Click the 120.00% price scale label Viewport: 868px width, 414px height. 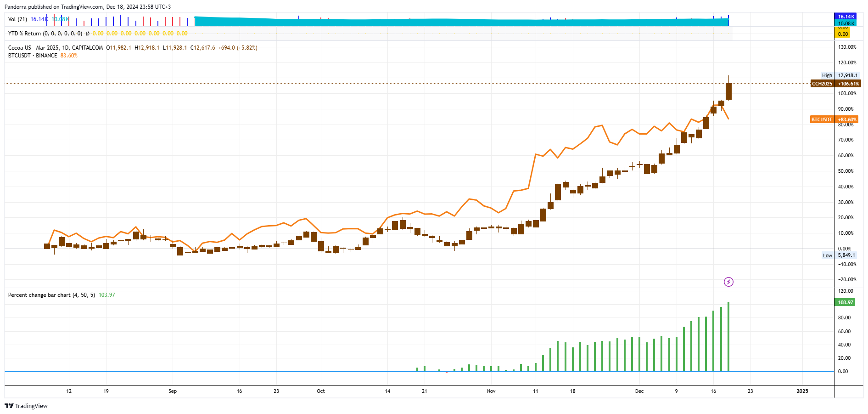point(847,63)
